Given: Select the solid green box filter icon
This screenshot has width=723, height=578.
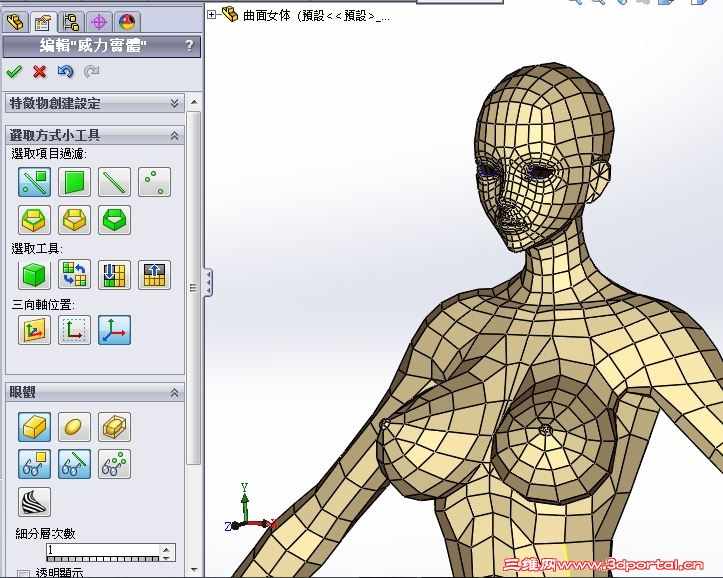Looking at the screenshot, I should tap(114, 220).
